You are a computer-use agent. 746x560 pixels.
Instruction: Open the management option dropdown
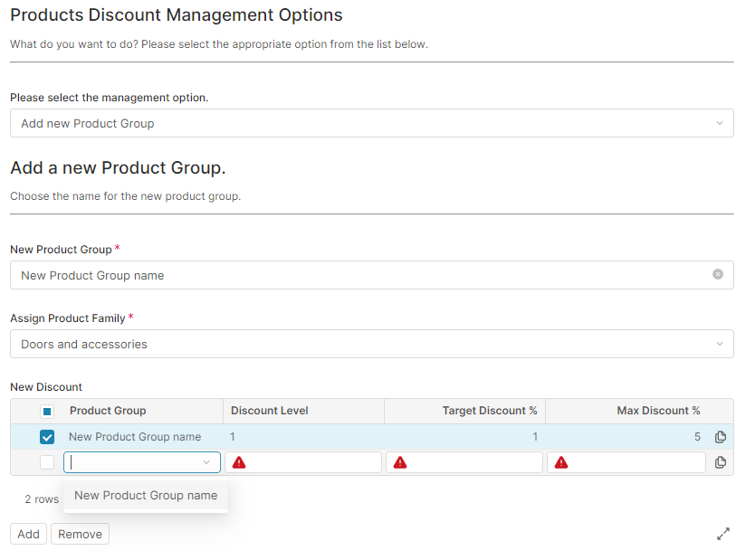372,123
